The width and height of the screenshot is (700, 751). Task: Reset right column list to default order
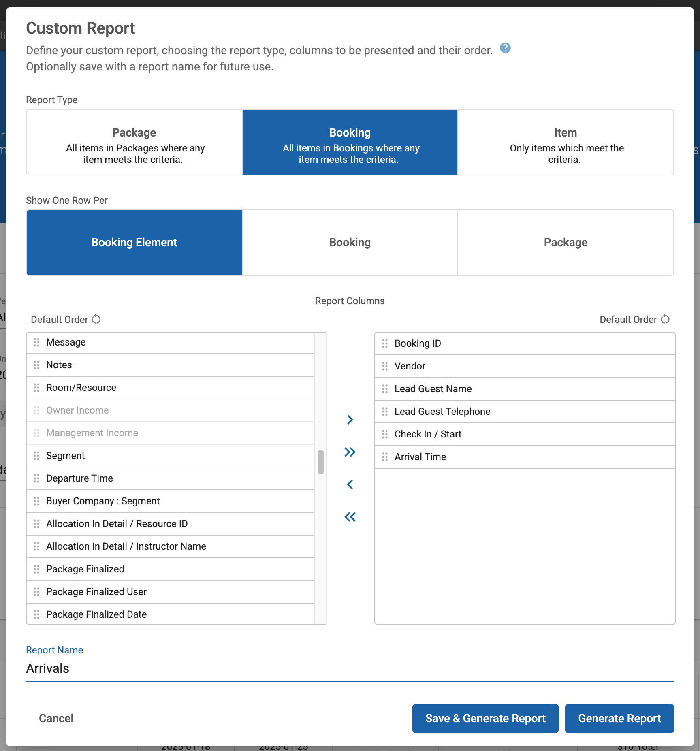pos(665,319)
